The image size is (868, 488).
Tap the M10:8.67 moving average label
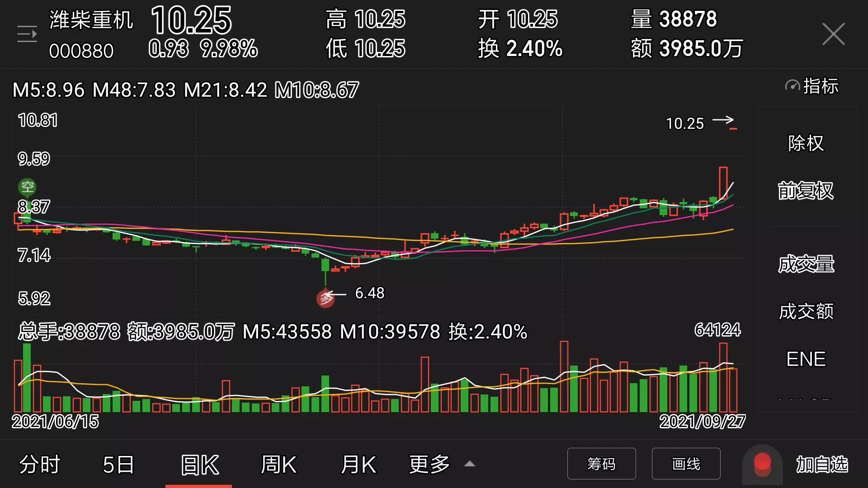(x=317, y=90)
